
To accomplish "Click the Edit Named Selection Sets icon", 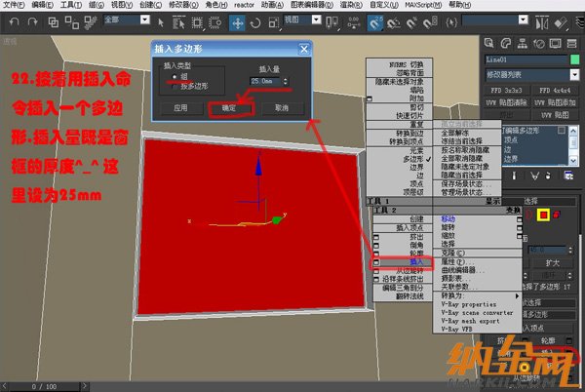I will click(451, 23).
